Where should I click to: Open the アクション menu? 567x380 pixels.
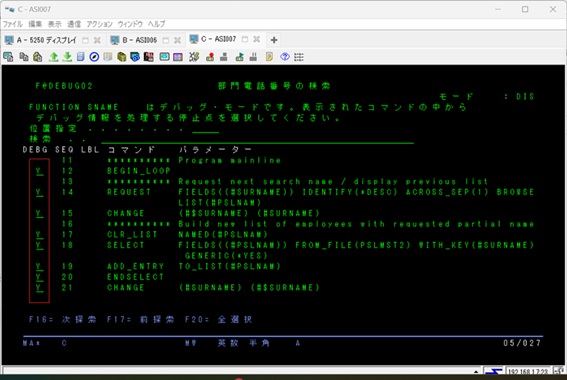[x=99, y=24]
